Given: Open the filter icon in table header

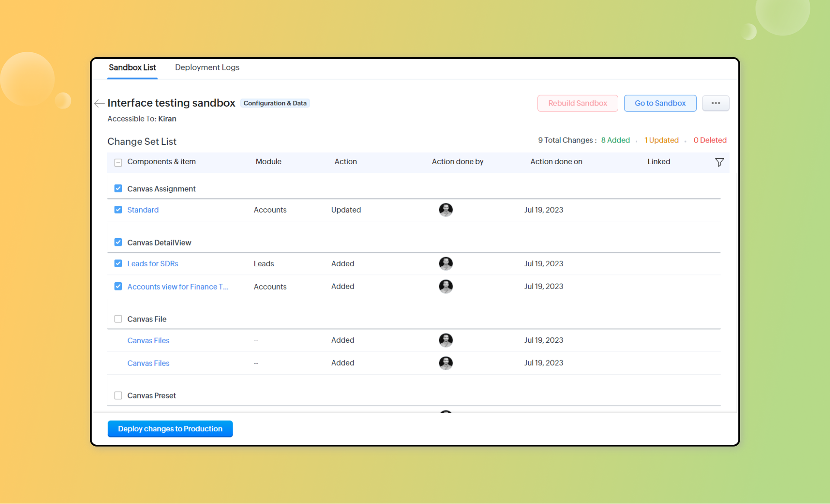Looking at the screenshot, I should (719, 162).
